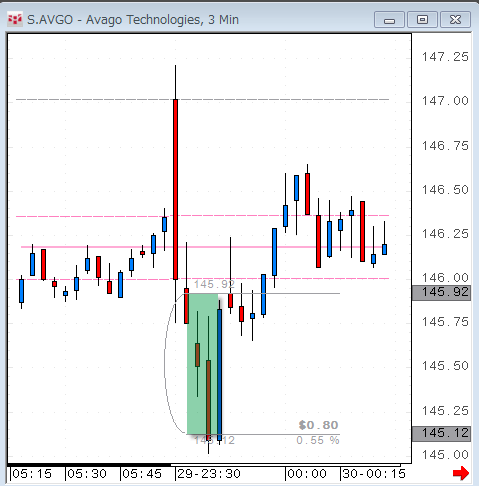Click the 146.75 price axis label
This screenshot has height=486, width=479.
tap(445, 146)
